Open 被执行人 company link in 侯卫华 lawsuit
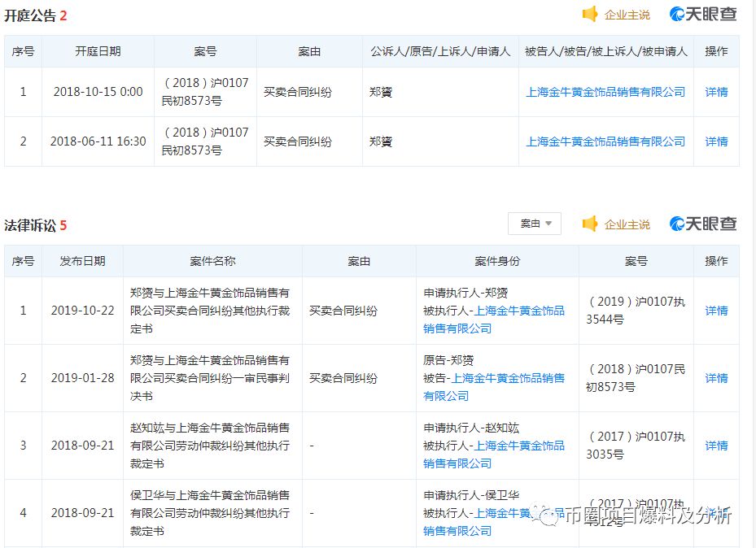Viewport: 756px width, 548px height. point(494,522)
